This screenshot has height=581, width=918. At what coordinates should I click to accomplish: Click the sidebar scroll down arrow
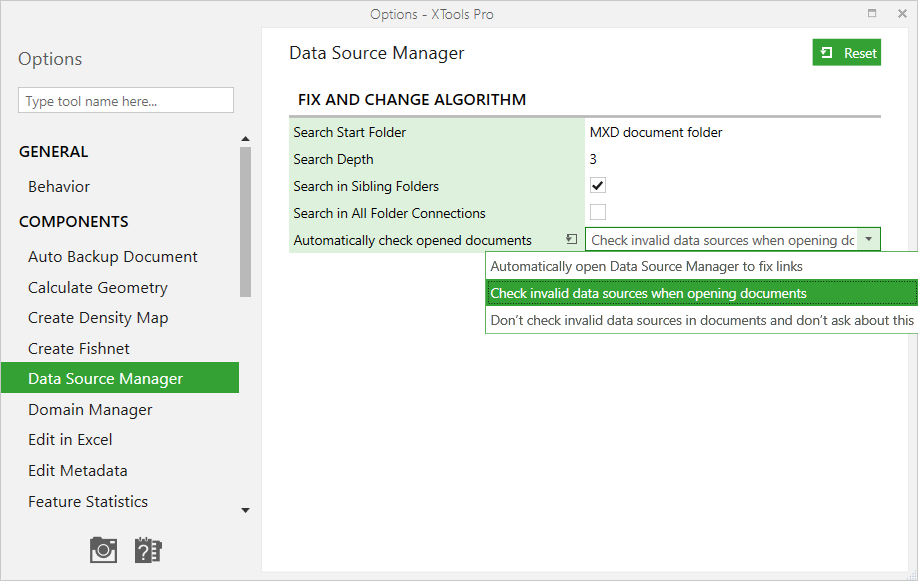[245, 510]
